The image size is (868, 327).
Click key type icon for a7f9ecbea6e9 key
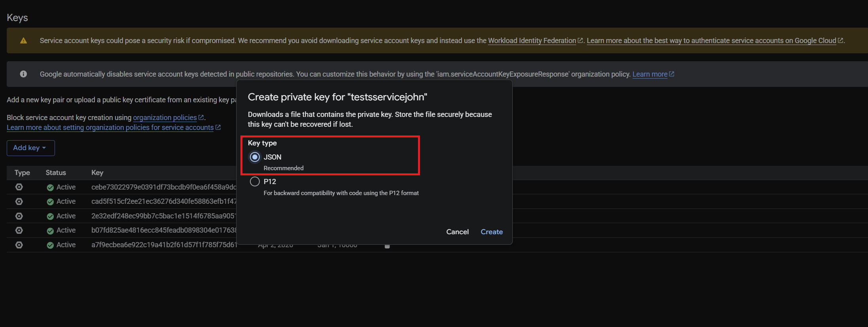click(19, 245)
